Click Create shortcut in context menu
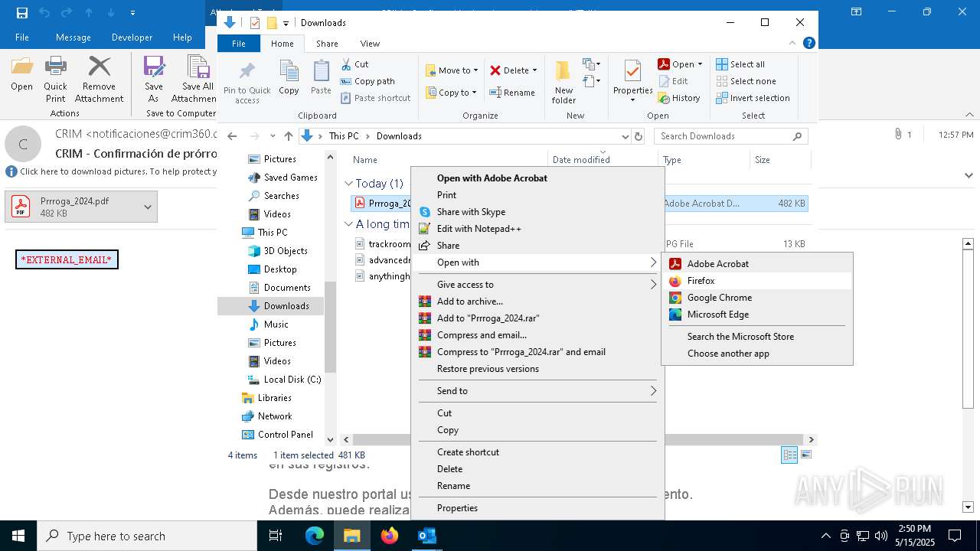 pyautogui.click(x=537, y=452)
